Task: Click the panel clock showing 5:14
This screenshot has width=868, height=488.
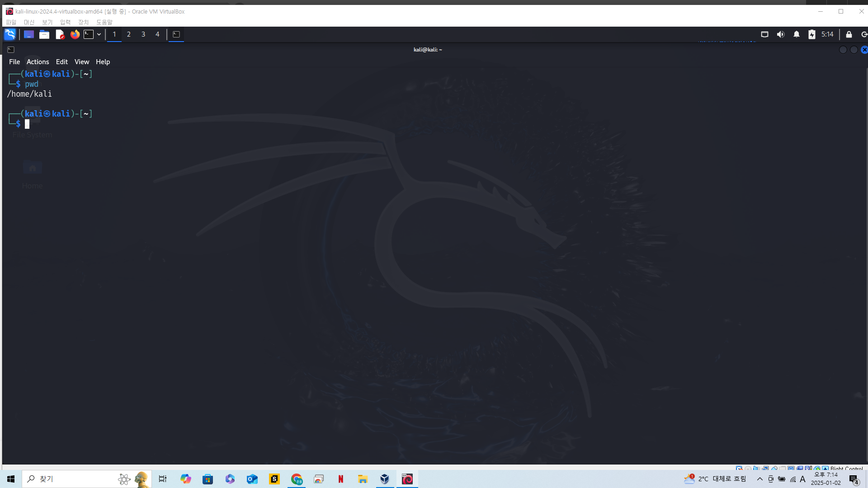Action: coord(827,34)
